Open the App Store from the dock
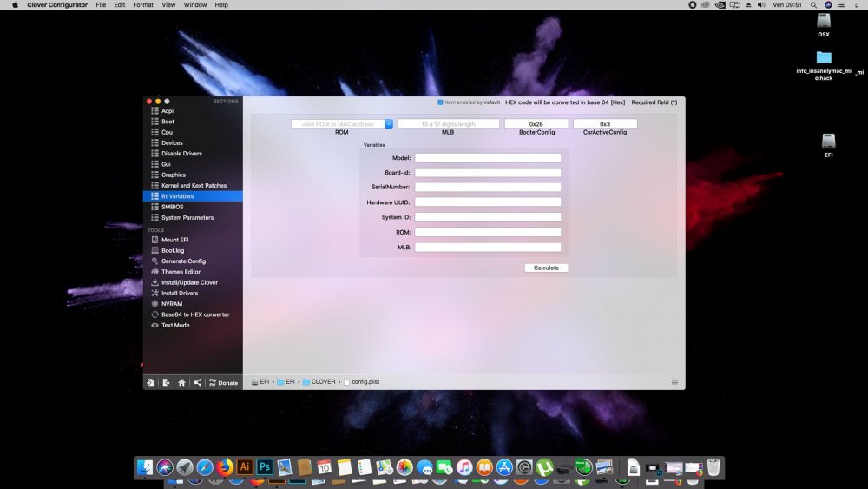The image size is (868, 489). [x=504, y=467]
